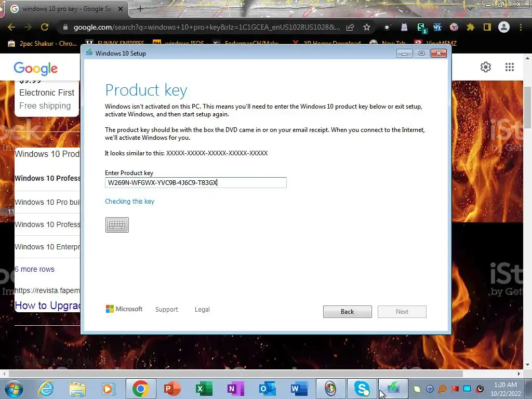Toggle the Chrome side panel icon
This screenshot has width=532, height=399.
[x=487, y=27]
